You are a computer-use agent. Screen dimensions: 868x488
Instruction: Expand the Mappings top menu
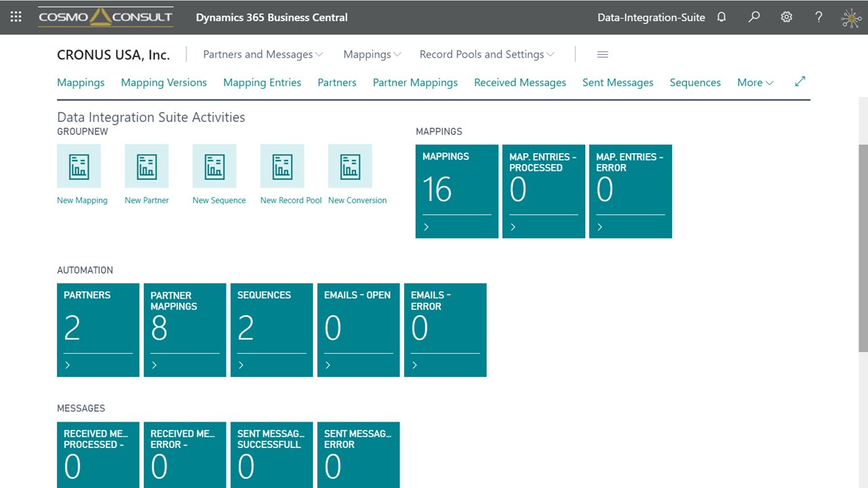(372, 54)
